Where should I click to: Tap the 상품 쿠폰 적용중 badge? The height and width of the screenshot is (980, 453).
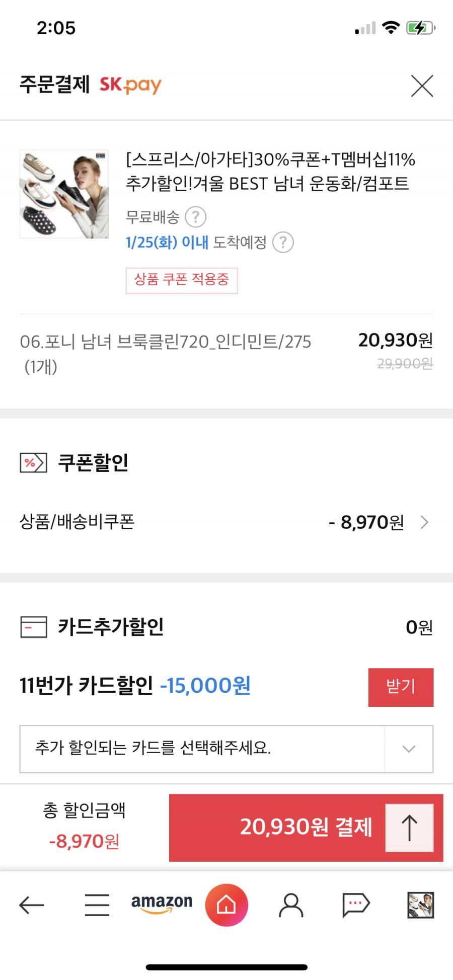pyautogui.click(x=181, y=280)
